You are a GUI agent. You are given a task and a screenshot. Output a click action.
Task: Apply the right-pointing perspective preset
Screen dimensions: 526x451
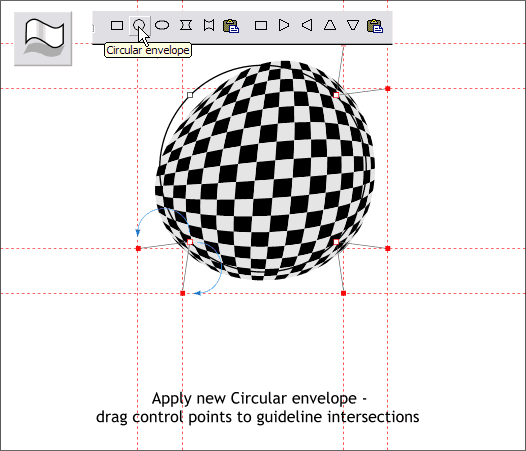click(284, 25)
